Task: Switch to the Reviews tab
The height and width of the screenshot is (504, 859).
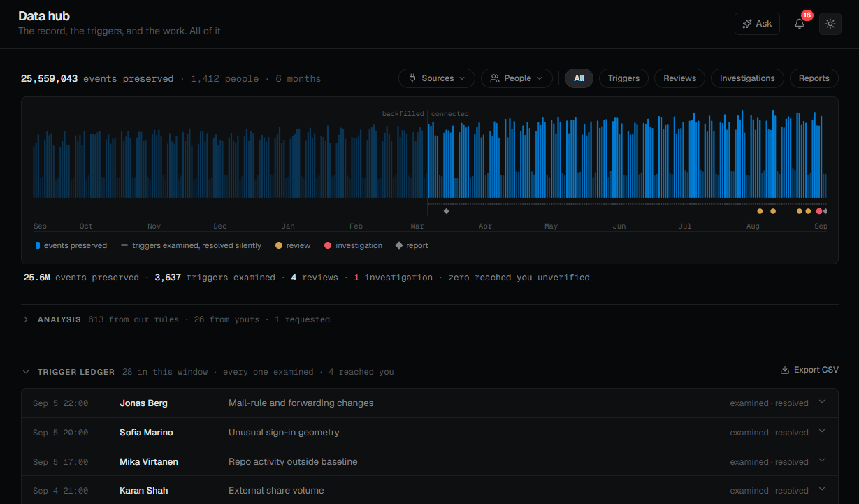Action: click(x=679, y=78)
